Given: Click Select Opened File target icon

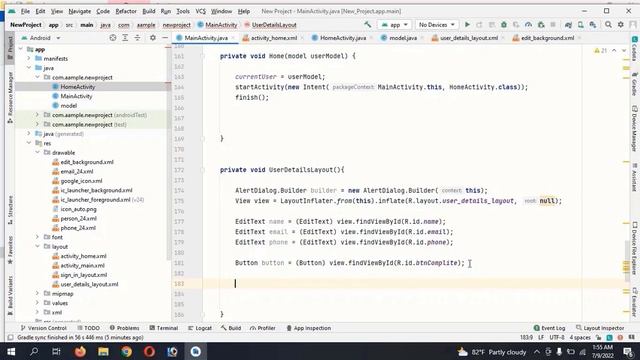Looking at the screenshot, I should [x=113, y=38].
